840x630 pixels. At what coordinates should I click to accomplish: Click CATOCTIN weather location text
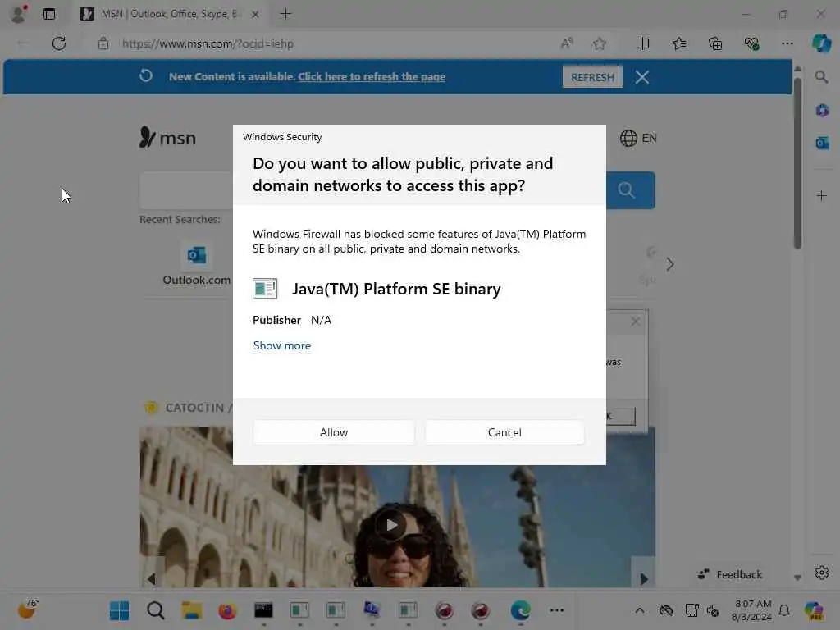point(194,408)
